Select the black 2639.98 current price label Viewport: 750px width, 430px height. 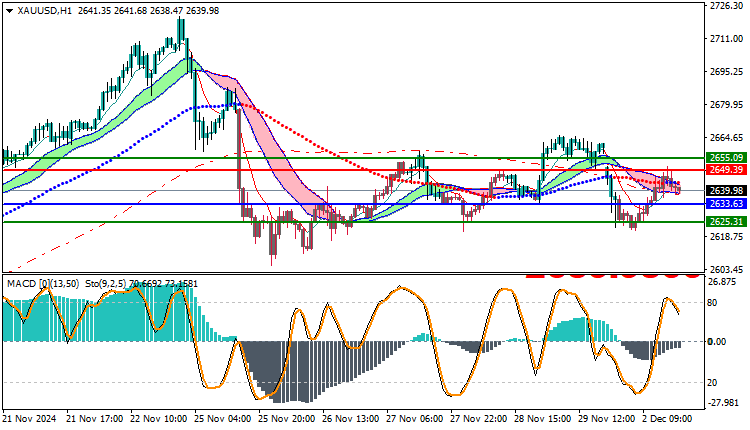[726, 191]
